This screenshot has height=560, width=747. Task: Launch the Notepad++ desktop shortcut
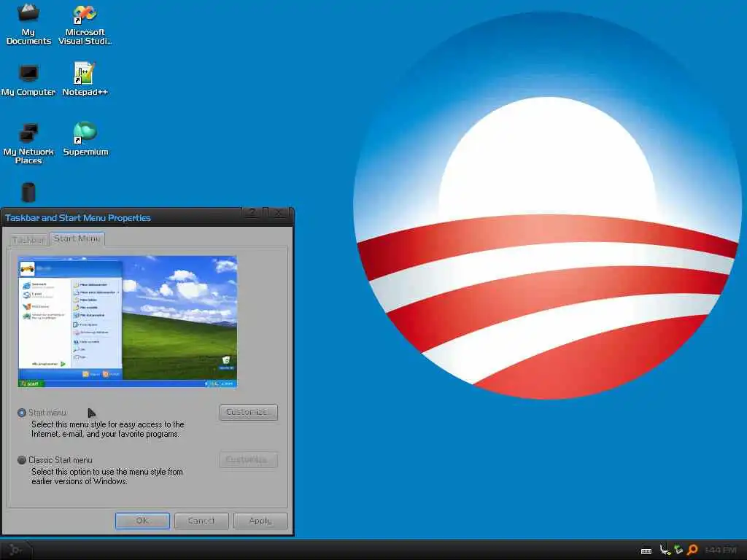[85, 79]
